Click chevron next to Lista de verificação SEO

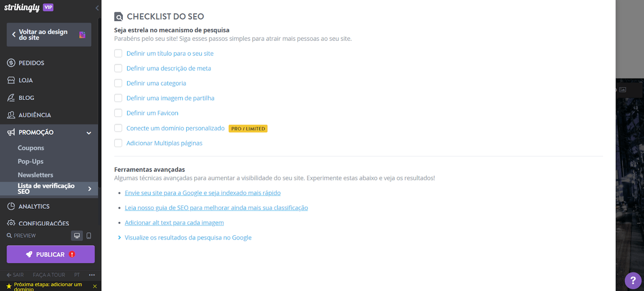pos(90,189)
